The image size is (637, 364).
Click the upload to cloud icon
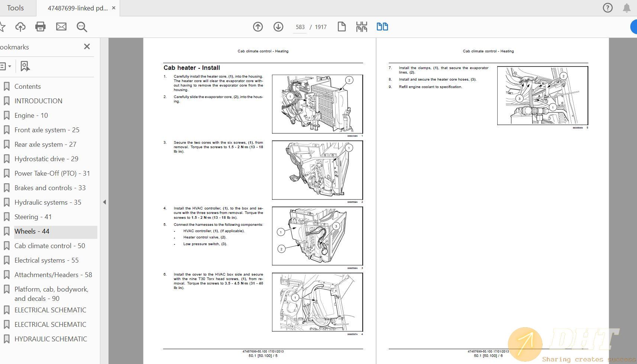[x=20, y=27]
